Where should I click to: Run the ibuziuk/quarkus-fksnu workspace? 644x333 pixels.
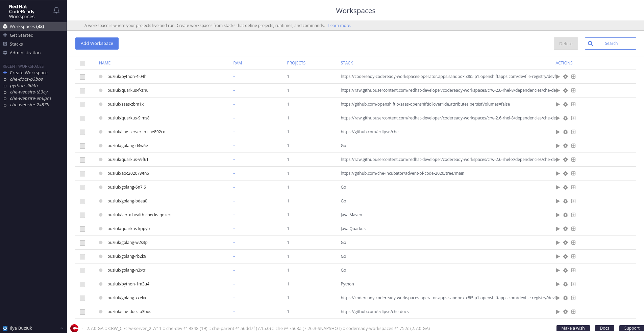coord(558,90)
